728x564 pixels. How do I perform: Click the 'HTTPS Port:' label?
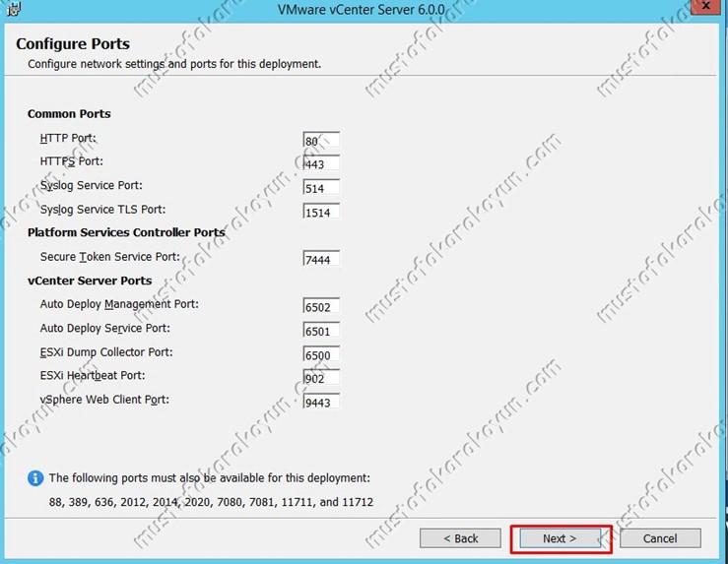[x=72, y=161]
